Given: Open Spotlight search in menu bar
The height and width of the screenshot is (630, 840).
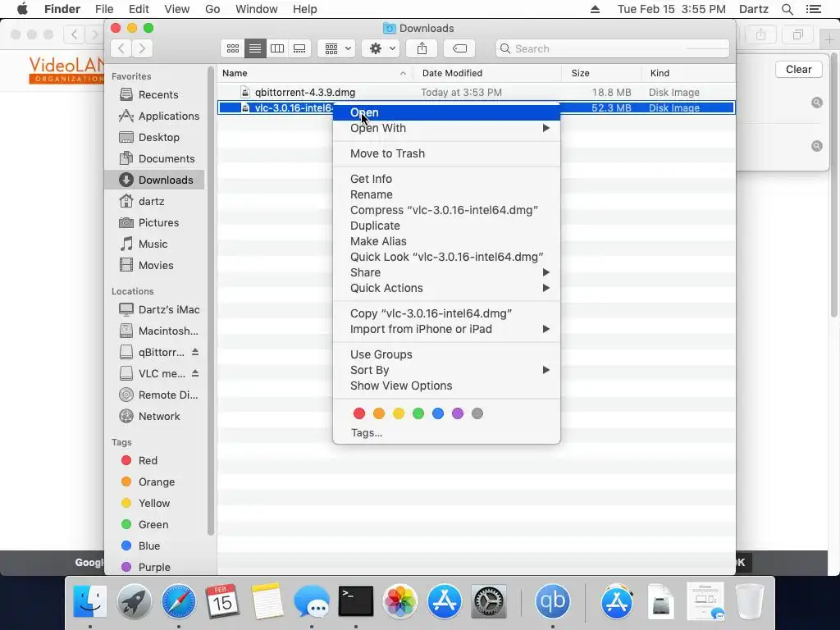Looking at the screenshot, I should click(787, 9).
